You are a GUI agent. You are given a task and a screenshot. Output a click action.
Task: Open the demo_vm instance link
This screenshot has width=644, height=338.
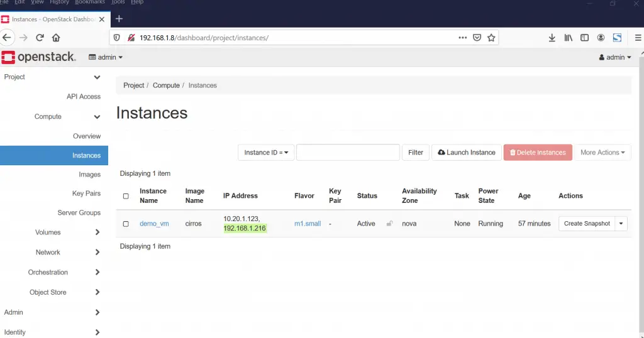pos(154,224)
